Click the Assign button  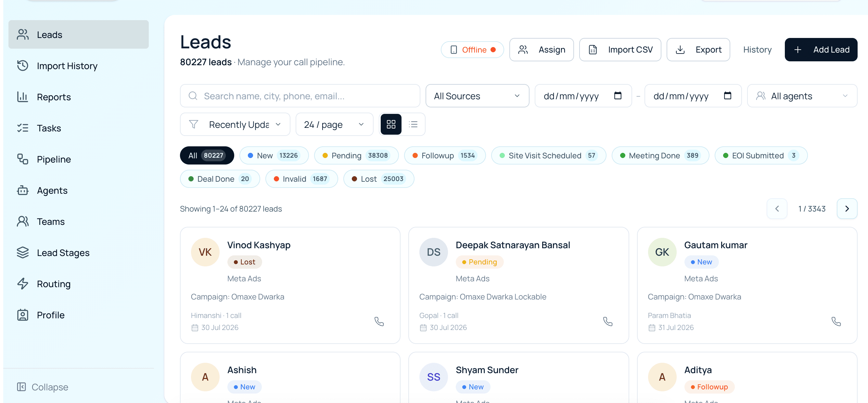click(542, 50)
